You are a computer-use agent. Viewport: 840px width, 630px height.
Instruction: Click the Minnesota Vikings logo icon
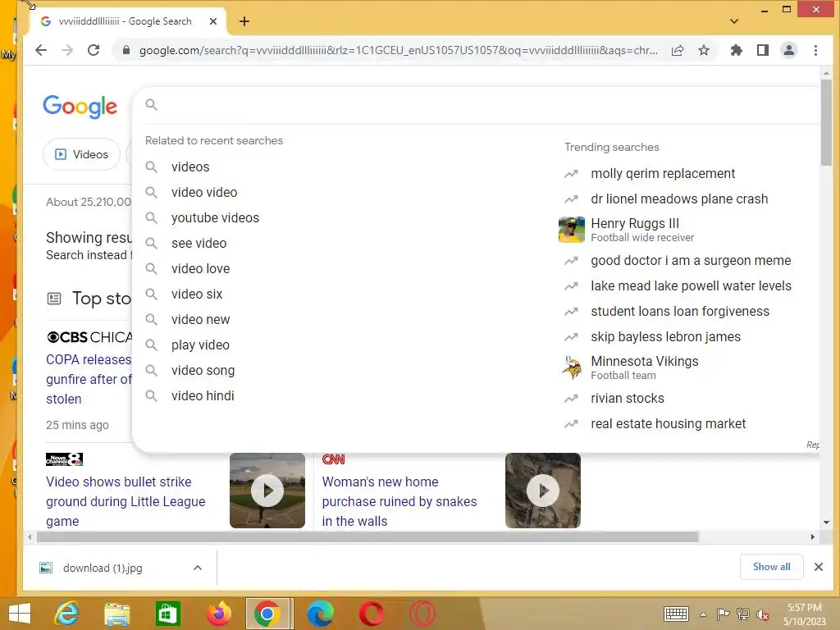[572, 367]
